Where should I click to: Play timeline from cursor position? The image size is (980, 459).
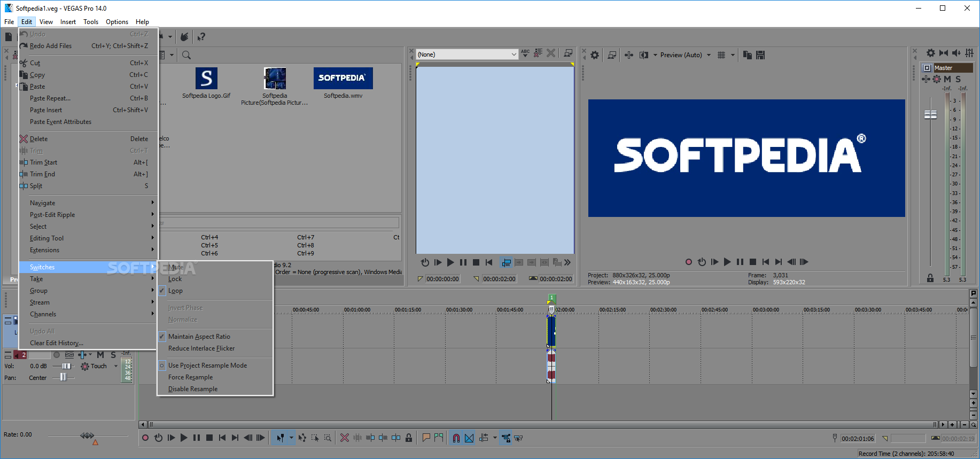(x=184, y=438)
